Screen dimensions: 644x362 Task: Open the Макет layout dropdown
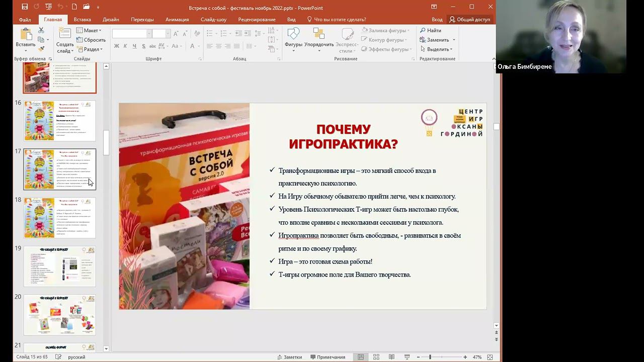(x=89, y=31)
